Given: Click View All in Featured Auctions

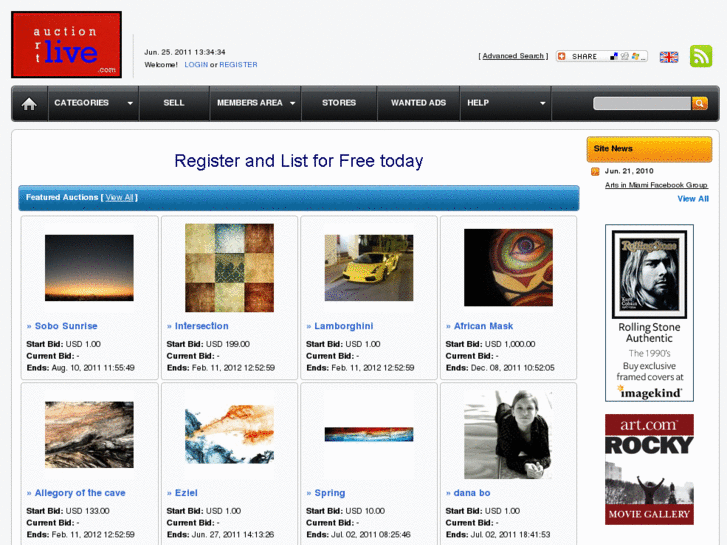Looking at the screenshot, I should pyautogui.click(x=119, y=197).
